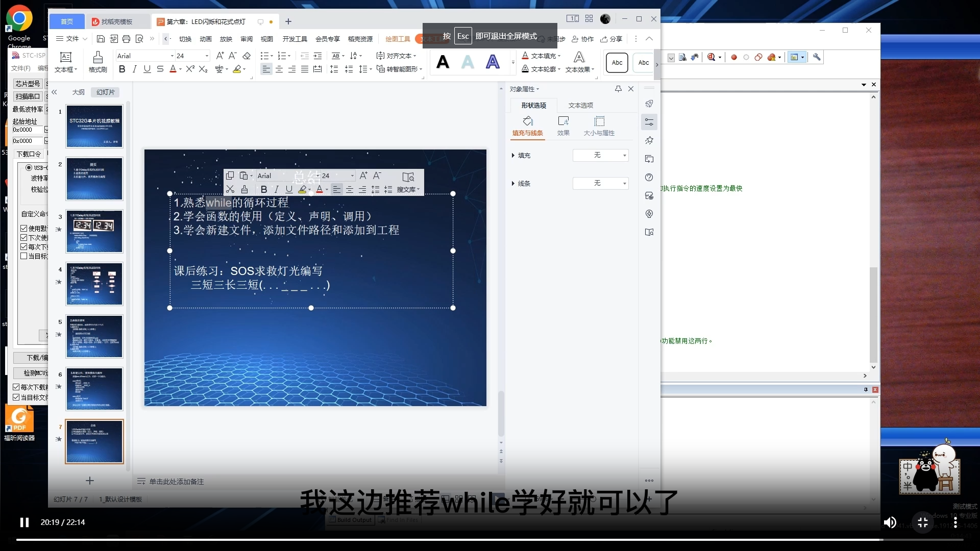Justify text using the ribbon icon
The width and height of the screenshot is (980, 551).
tap(305, 69)
